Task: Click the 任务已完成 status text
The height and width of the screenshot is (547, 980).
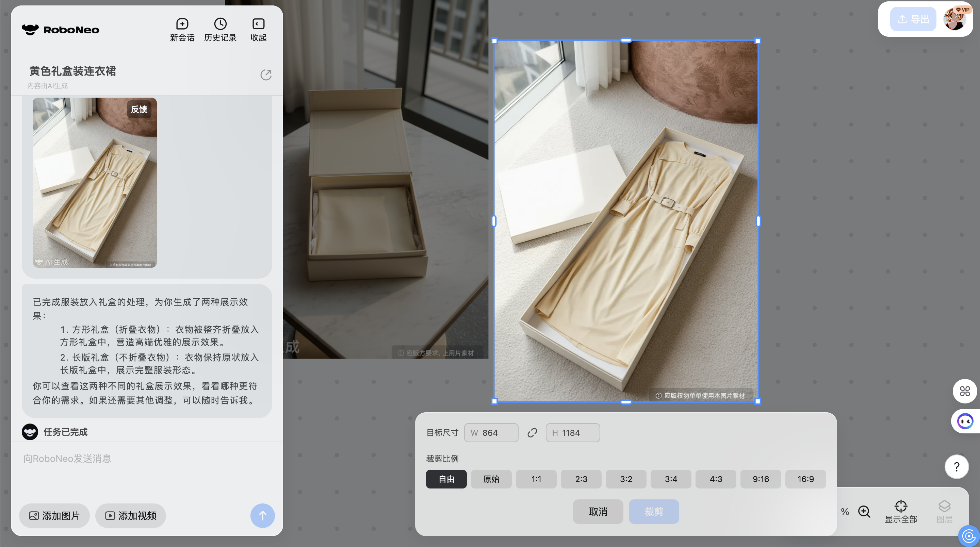Action: click(x=65, y=432)
